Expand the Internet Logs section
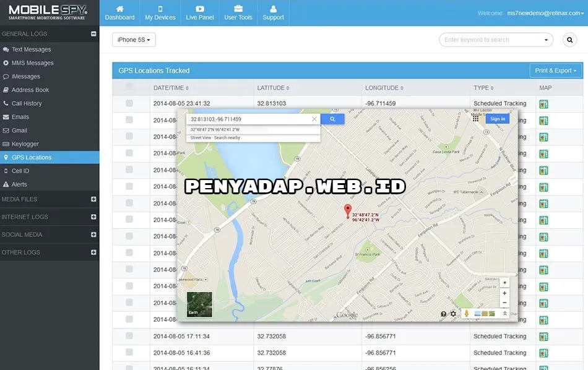Image resolution: width=588 pixels, height=370 pixels. 93,217
